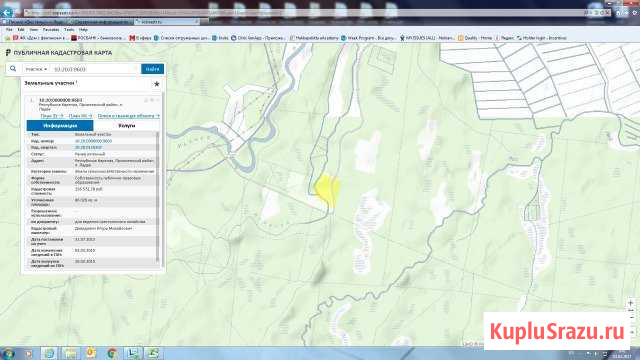Image resolution: width=640 pixels, height=360 pixels.
Task: Open the Favorites menu in browser
Action: [51, 30]
